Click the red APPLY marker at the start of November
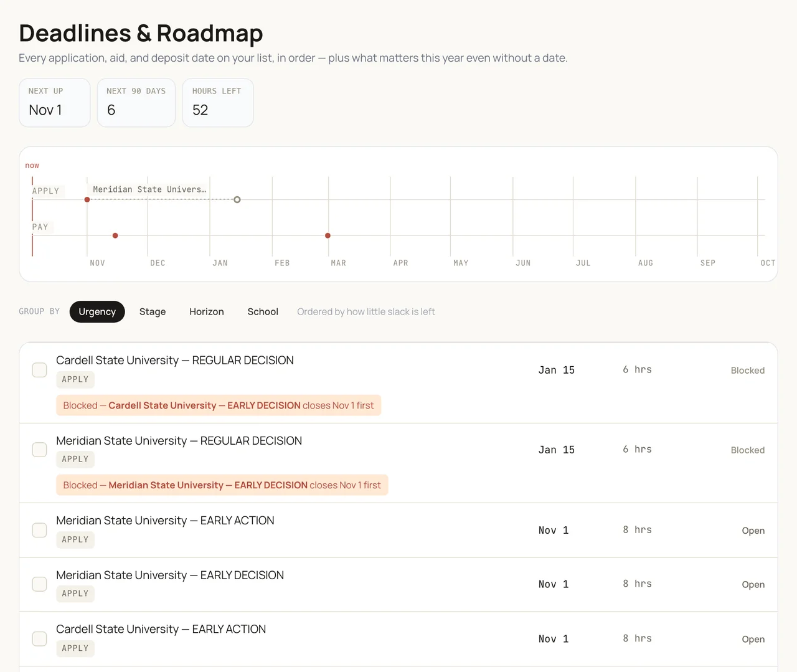 [x=87, y=199]
